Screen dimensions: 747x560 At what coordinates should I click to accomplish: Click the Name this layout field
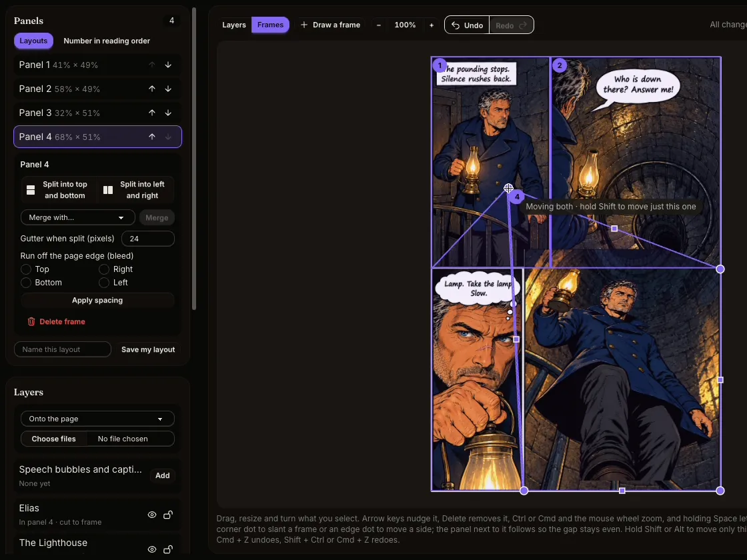point(63,349)
